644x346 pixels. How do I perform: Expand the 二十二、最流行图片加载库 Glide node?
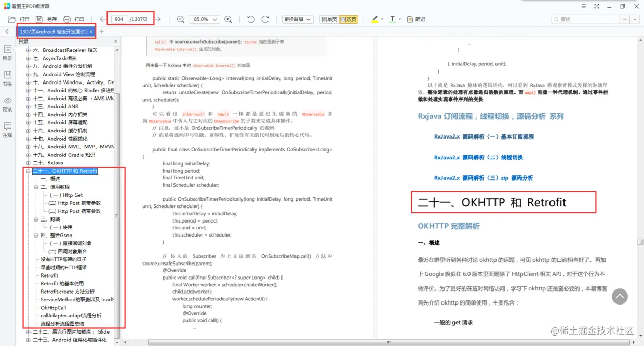[29, 331]
